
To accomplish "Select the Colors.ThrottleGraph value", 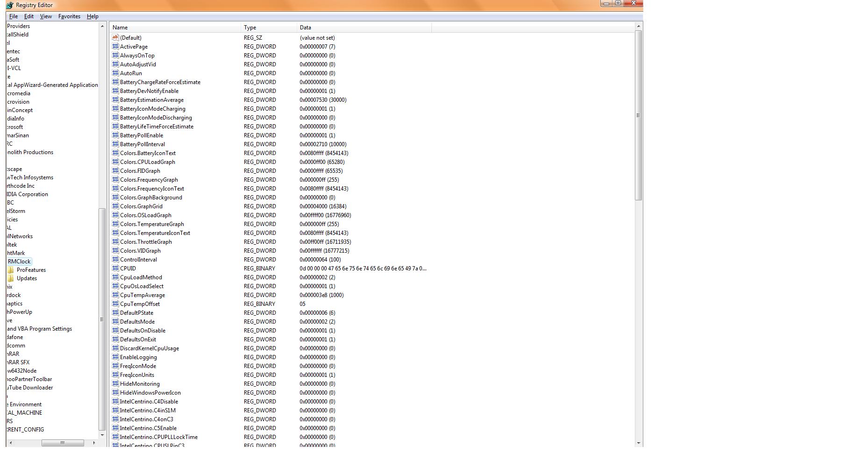I will pos(146,241).
